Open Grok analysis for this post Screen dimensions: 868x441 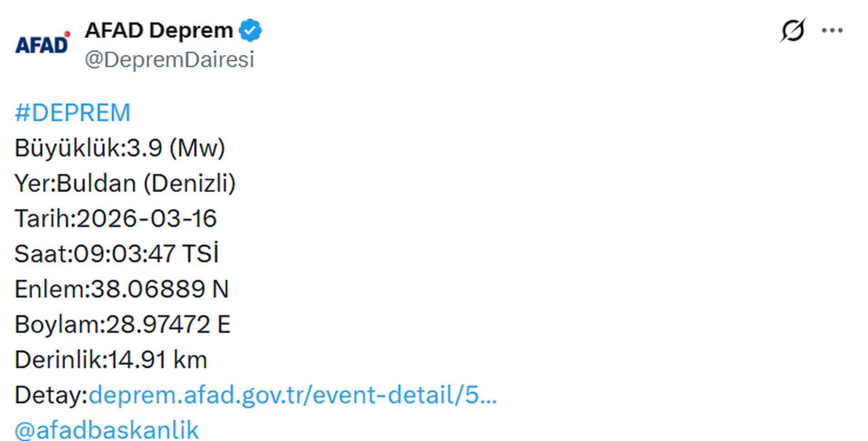(x=792, y=30)
